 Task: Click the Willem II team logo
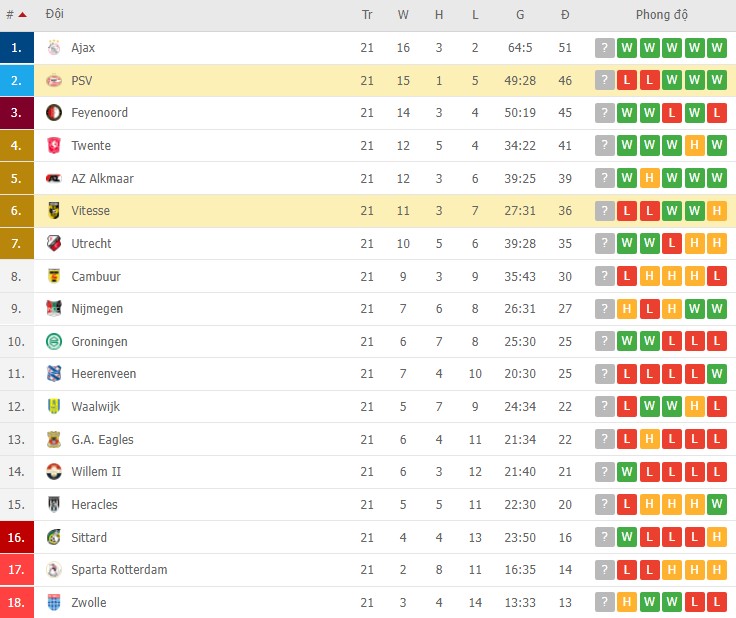click(54, 472)
